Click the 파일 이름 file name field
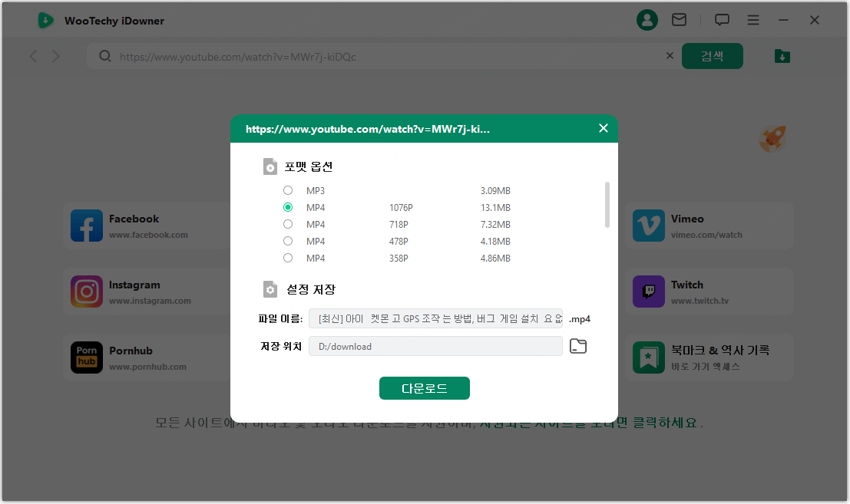This screenshot has width=850, height=504. coord(435,319)
